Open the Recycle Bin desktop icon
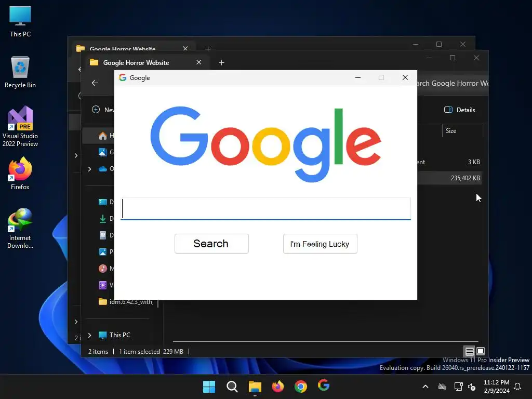The height and width of the screenshot is (399, 532). point(20,72)
